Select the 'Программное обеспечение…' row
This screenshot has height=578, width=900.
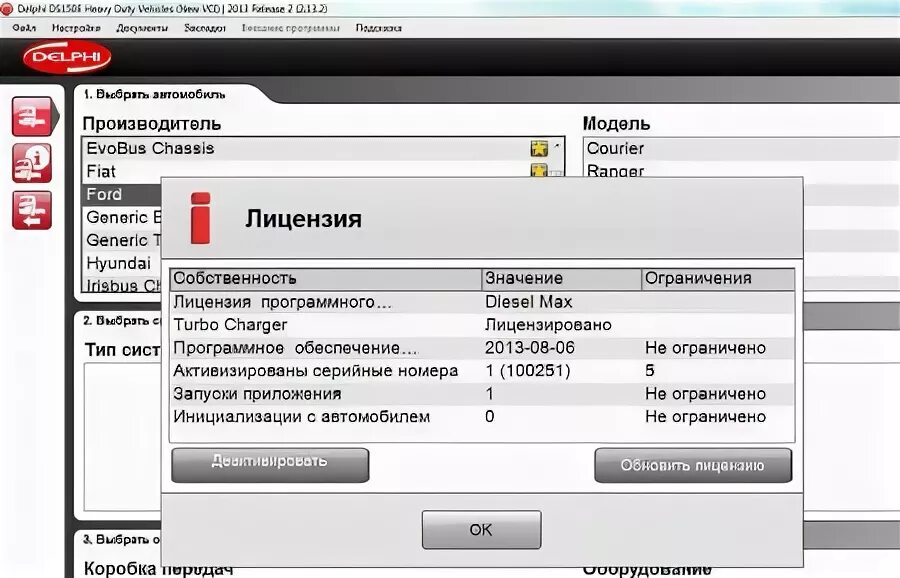point(482,348)
